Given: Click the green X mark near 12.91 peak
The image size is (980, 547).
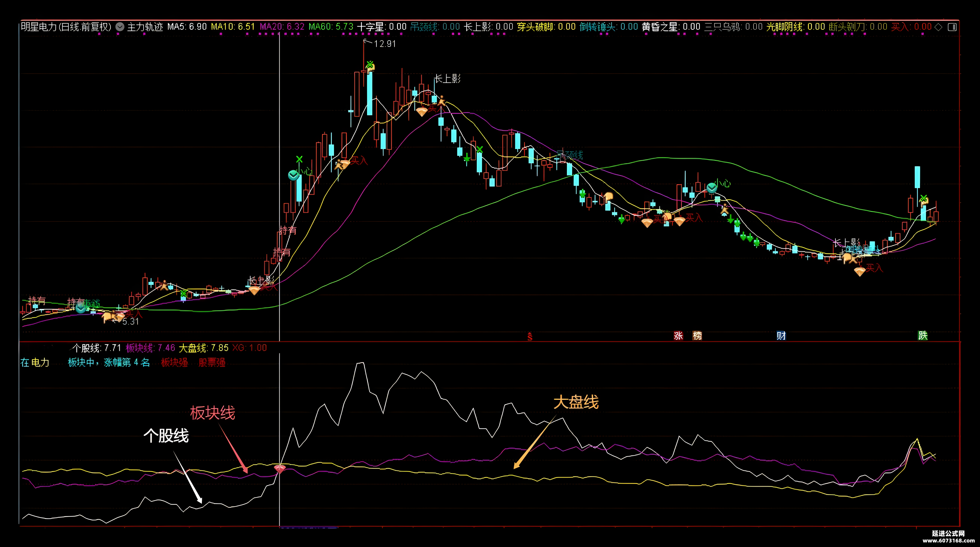Looking at the screenshot, I should (x=370, y=64).
